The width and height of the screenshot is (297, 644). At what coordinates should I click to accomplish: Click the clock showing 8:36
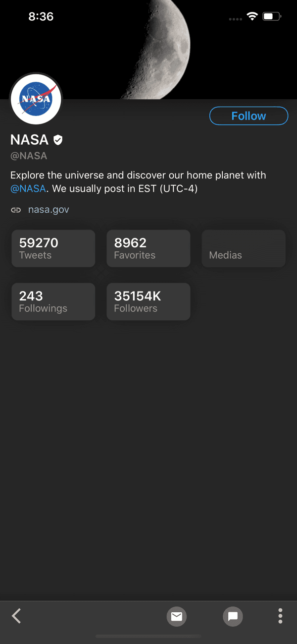pyautogui.click(x=41, y=16)
